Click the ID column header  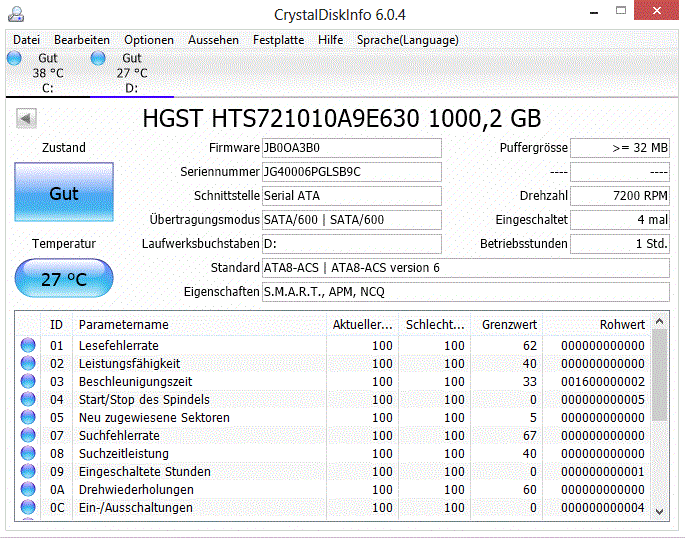coord(56,324)
